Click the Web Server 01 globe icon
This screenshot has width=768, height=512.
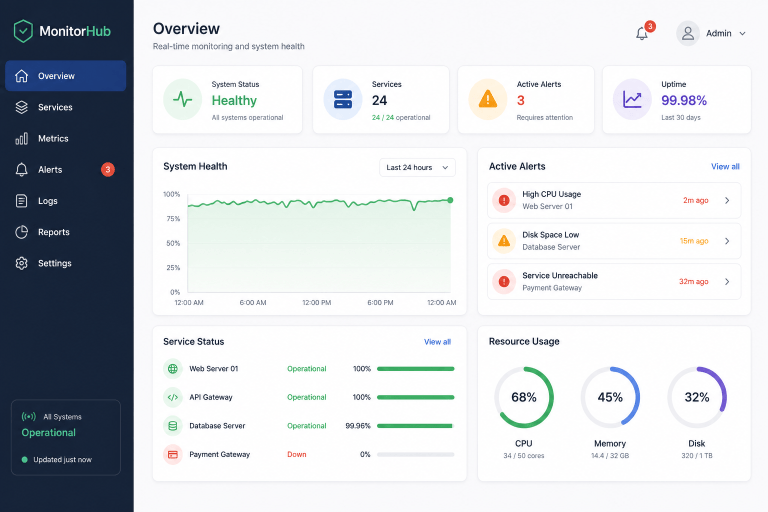pyautogui.click(x=172, y=368)
